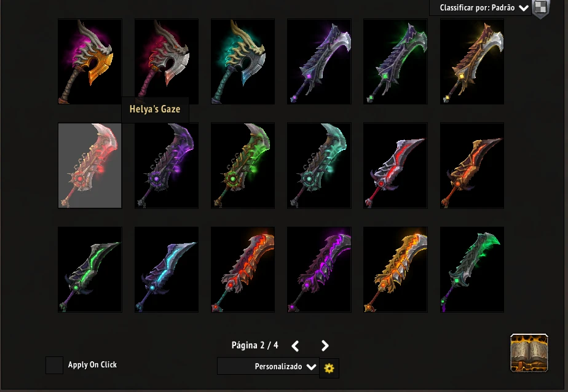Choose the green spectral sword at bottom right
The image size is (568, 392).
point(472,270)
